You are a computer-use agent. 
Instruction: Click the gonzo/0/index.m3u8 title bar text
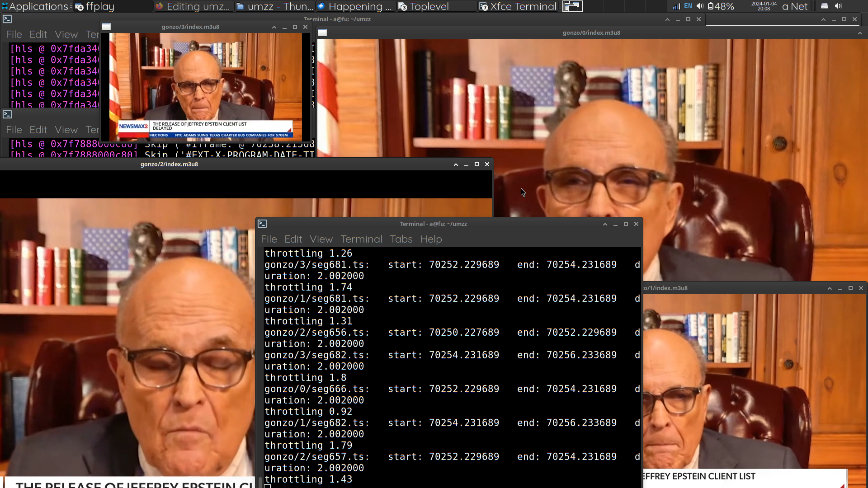591,33
